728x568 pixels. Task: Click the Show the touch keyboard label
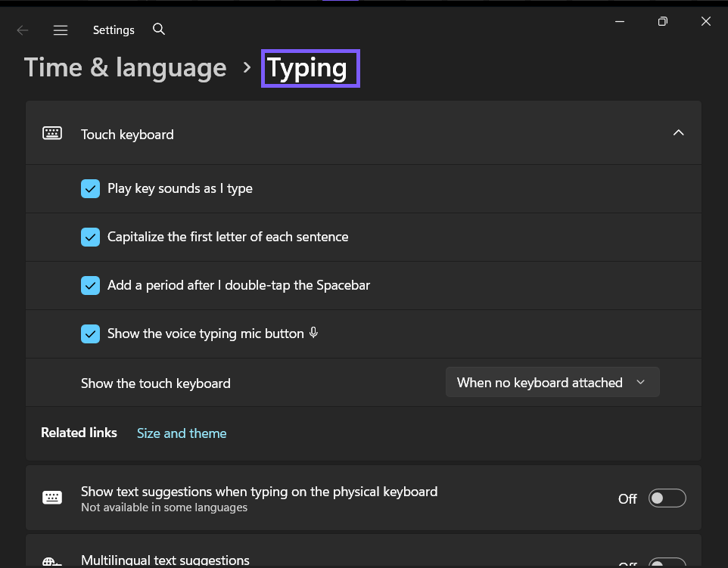tap(156, 383)
